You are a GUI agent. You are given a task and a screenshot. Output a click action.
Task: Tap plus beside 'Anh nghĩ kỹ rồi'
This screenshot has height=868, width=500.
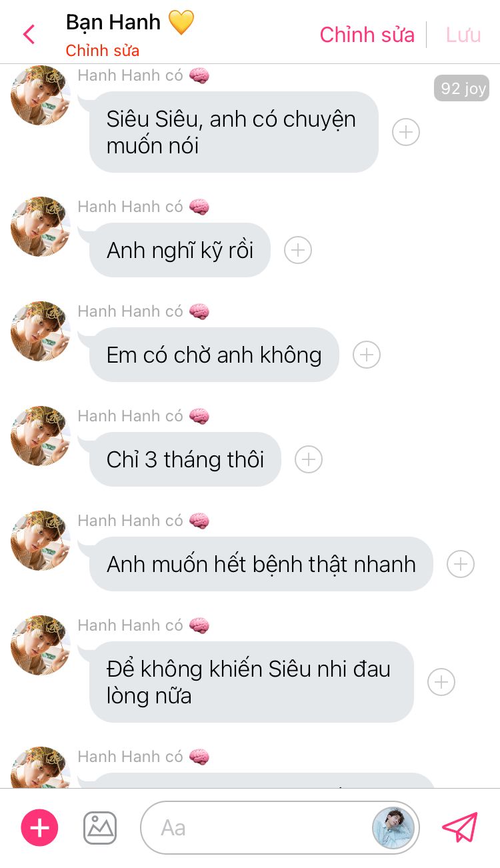pos(298,250)
